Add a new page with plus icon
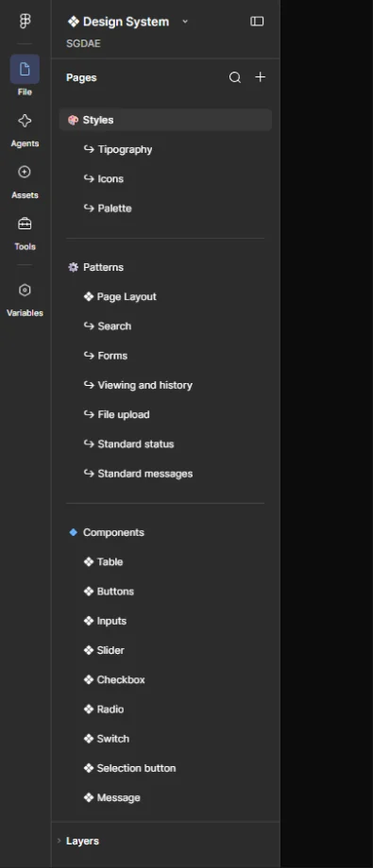Image resolution: width=373 pixels, height=868 pixels. click(x=260, y=77)
